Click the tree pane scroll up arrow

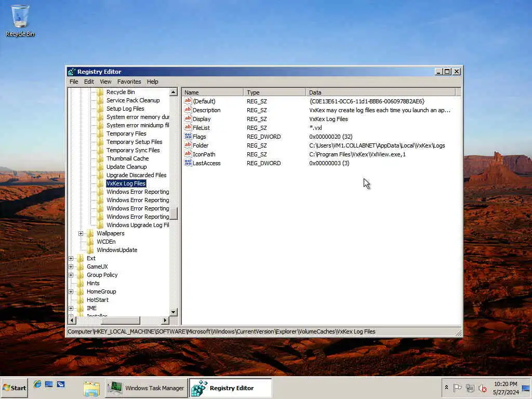[x=174, y=92]
